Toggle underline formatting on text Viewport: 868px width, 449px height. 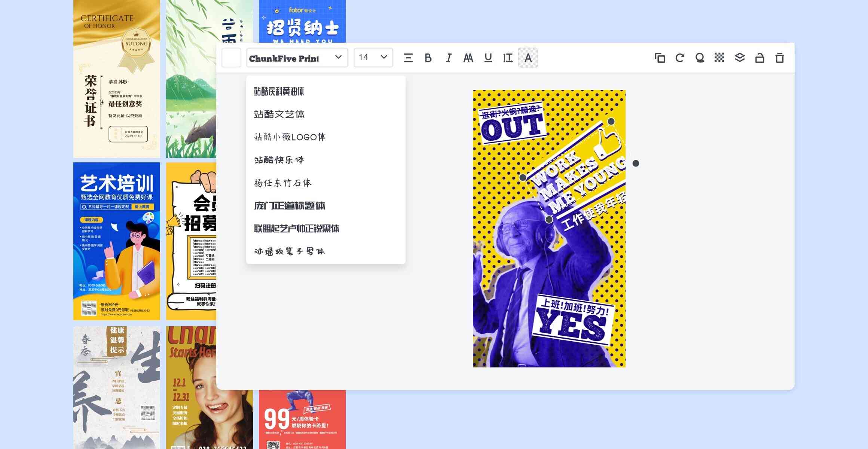(487, 57)
